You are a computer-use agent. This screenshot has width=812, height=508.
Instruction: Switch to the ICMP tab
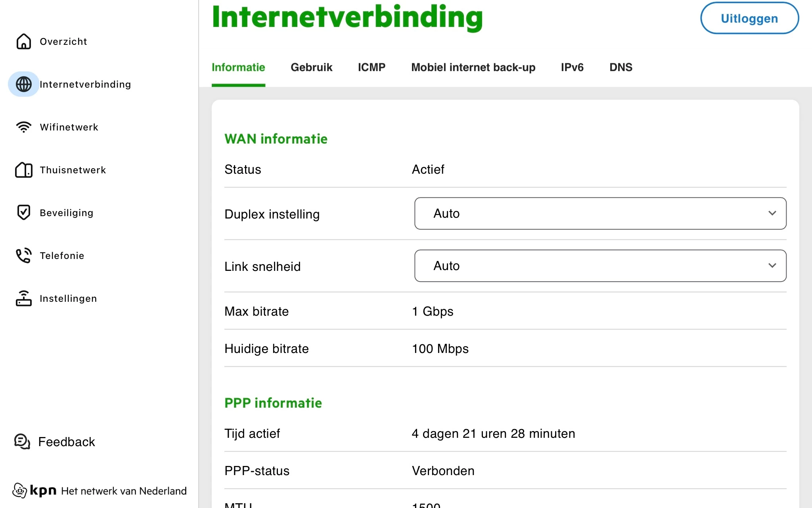point(372,67)
